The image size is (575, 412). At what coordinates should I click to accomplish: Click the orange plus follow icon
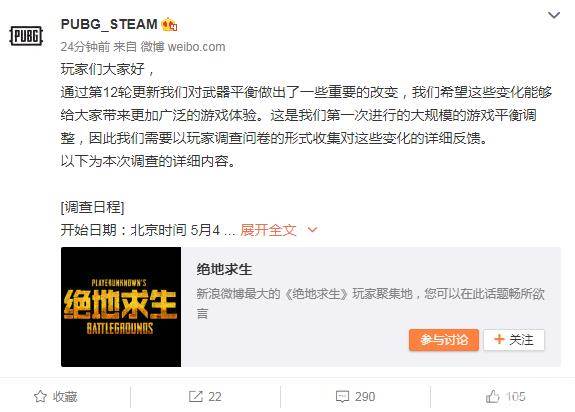tap(499, 339)
